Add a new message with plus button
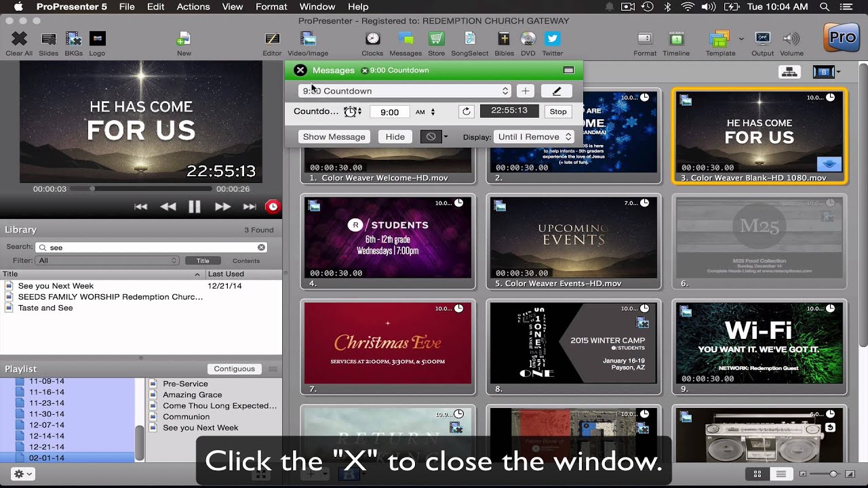The image size is (868, 488). (526, 91)
